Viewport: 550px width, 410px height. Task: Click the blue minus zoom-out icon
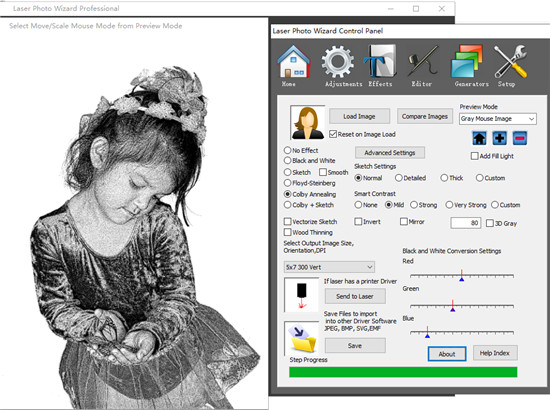520,138
